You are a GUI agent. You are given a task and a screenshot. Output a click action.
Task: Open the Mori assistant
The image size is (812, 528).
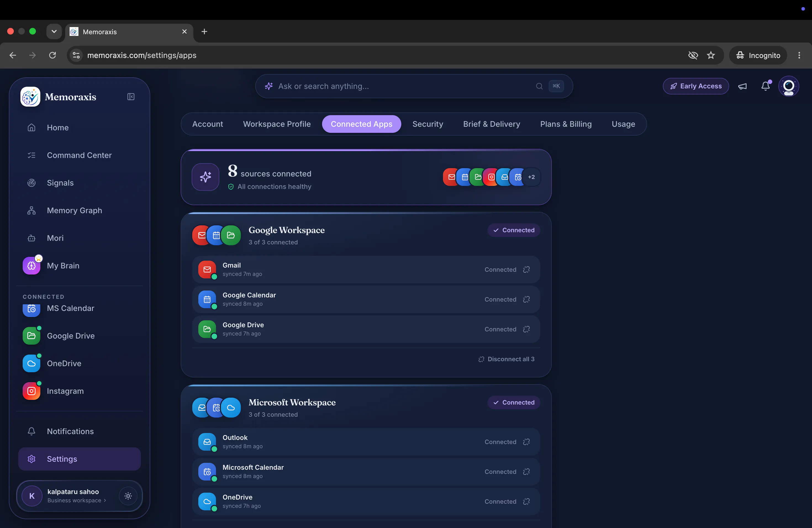pos(80,238)
